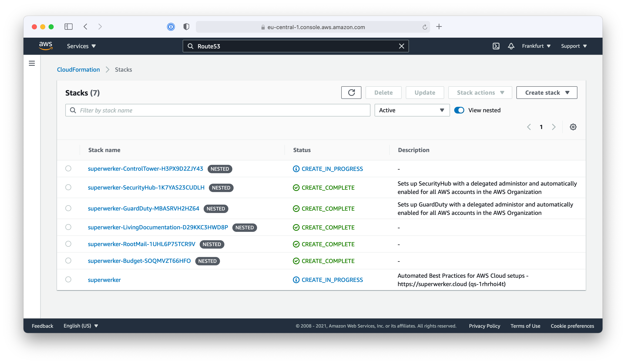Open Cookie preferences in footer
Viewport: 626px width, 364px height.
click(x=572, y=326)
